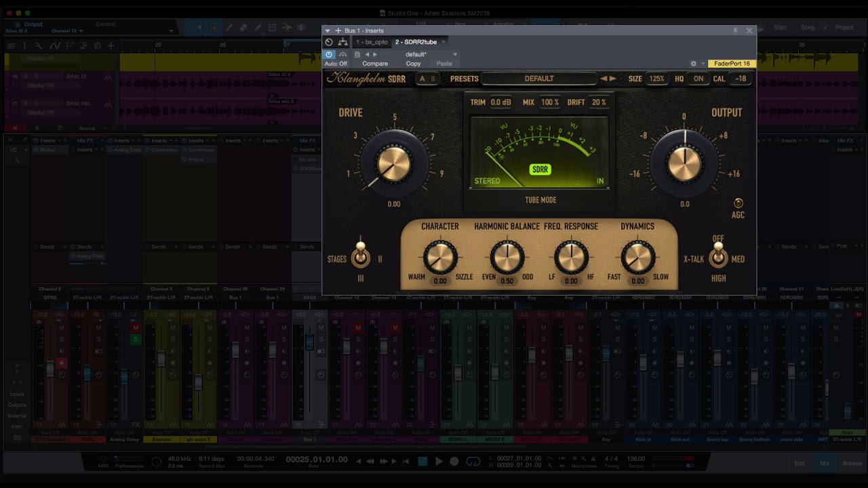Click the green SDRR mode button on VU meter
This screenshot has width=868, height=488.
pyautogui.click(x=540, y=169)
